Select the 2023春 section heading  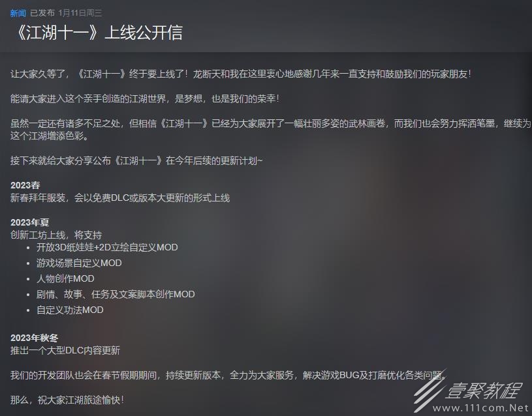pos(25,185)
